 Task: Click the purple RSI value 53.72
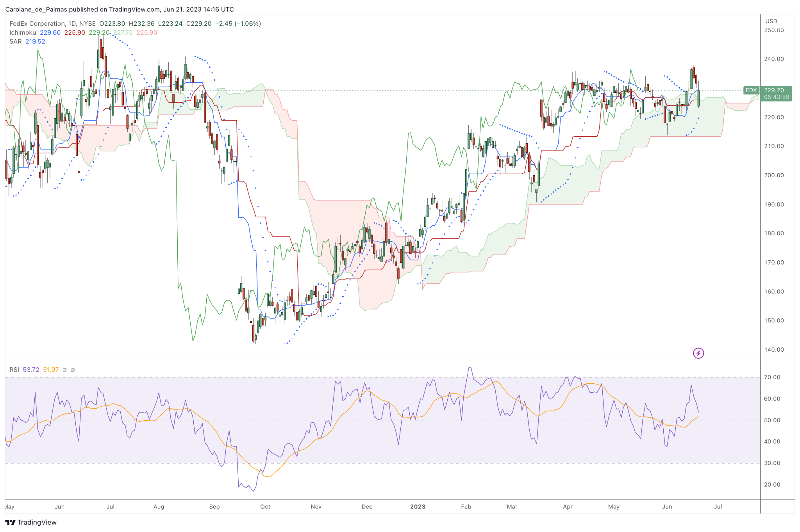click(31, 370)
